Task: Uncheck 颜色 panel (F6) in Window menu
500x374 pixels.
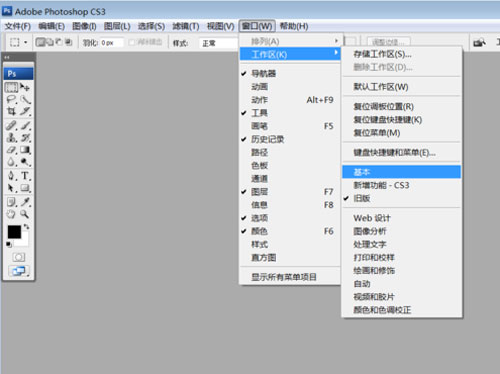Action: point(290,231)
